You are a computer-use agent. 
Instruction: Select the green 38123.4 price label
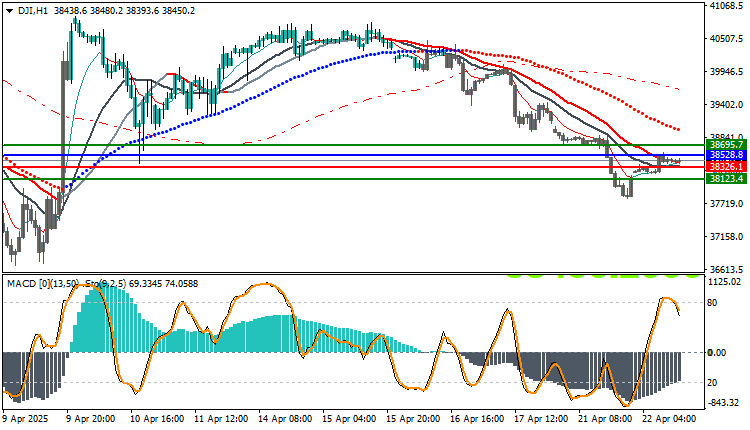tap(727, 178)
